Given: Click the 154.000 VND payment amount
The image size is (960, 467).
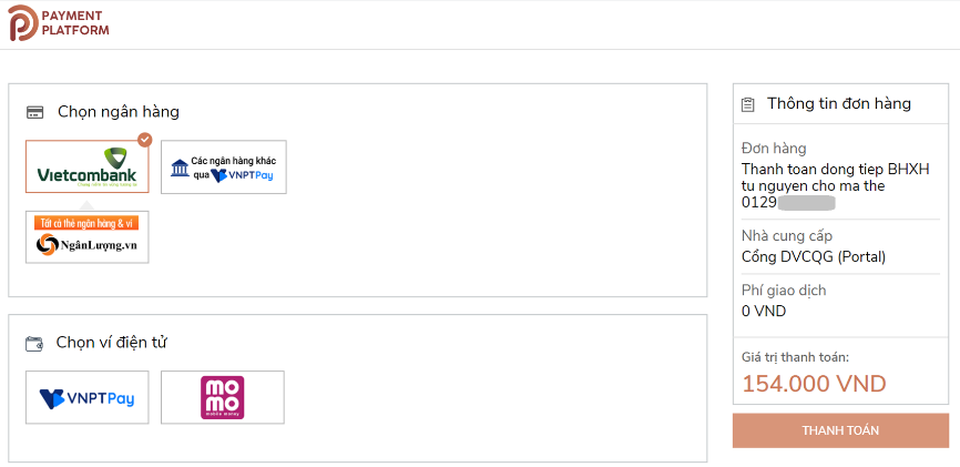Looking at the screenshot, I should point(814,384).
